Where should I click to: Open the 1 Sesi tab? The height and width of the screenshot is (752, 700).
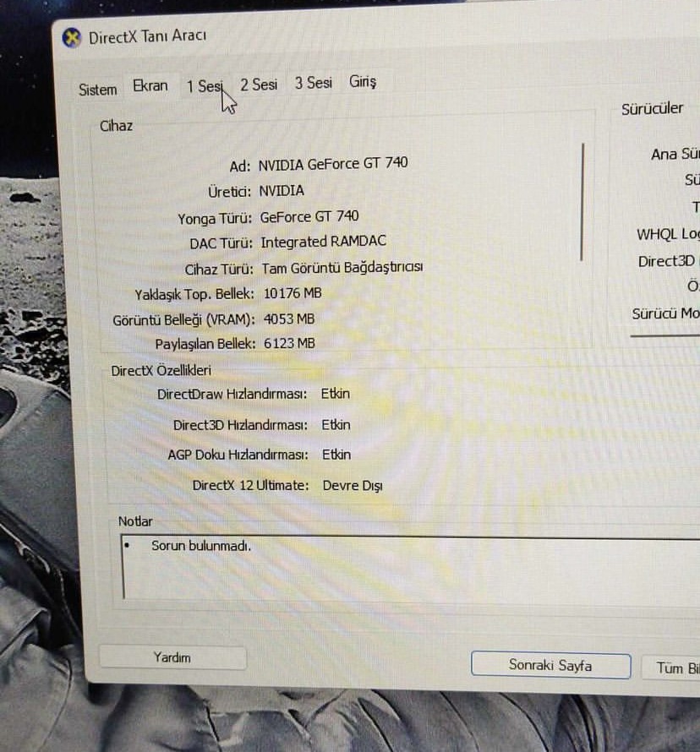click(205, 86)
